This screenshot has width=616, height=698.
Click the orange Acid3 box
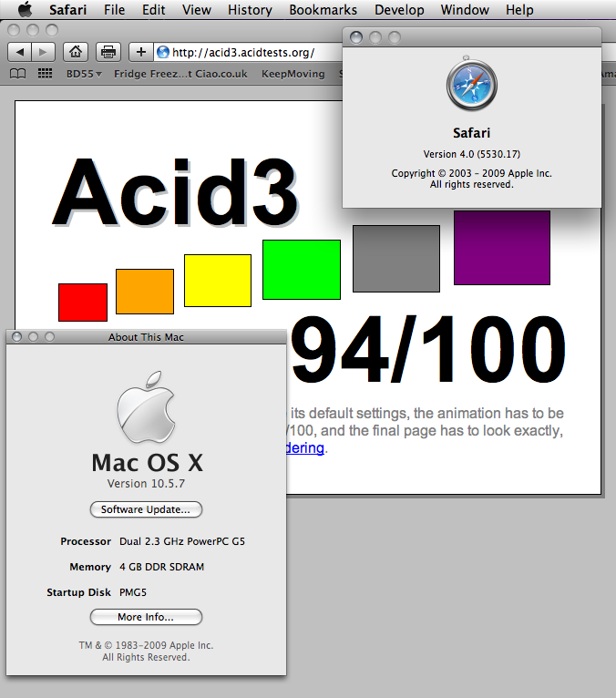point(145,291)
